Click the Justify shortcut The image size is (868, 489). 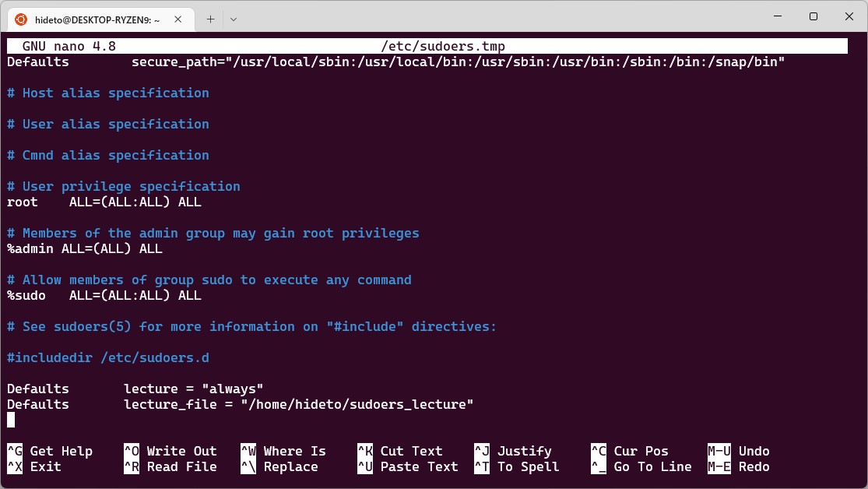[x=517, y=451]
